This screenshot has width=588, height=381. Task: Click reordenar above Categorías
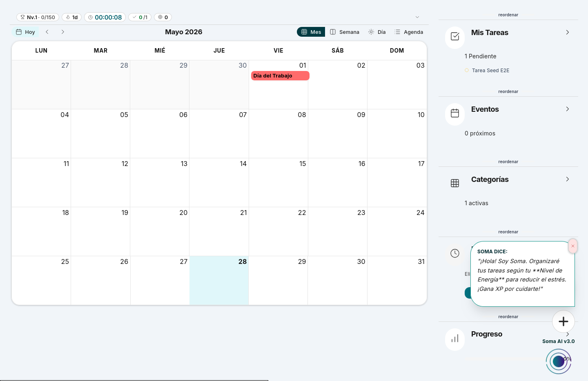(x=508, y=162)
